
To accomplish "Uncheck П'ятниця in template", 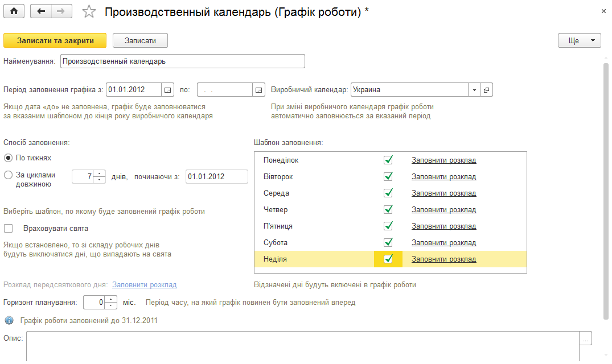I will pos(388,226).
